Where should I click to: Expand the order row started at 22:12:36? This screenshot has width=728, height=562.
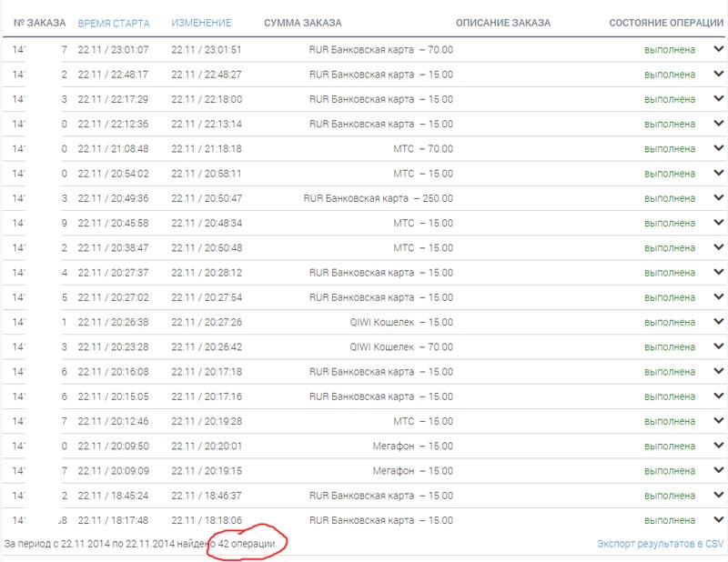[718, 123]
